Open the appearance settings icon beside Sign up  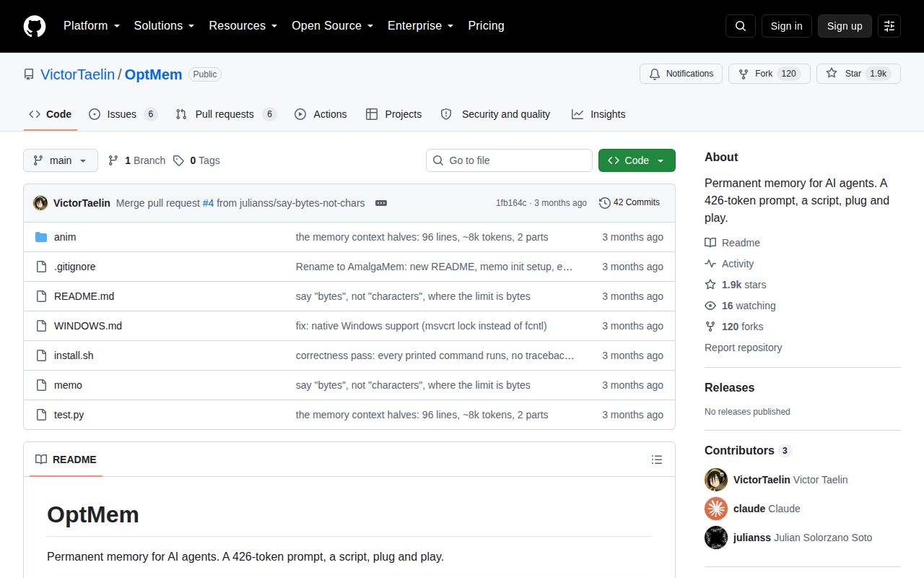889,26
